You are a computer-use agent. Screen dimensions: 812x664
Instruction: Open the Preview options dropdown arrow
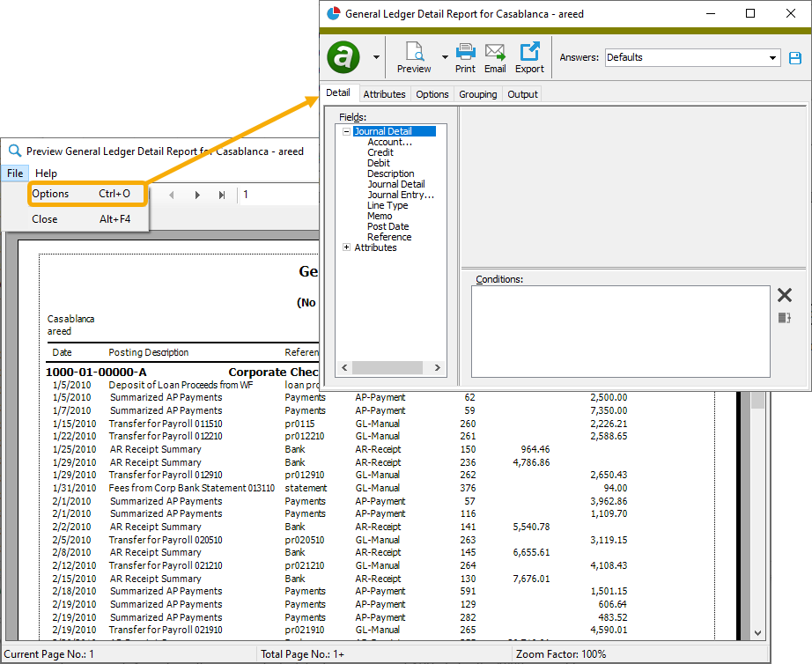[x=445, y=57]
